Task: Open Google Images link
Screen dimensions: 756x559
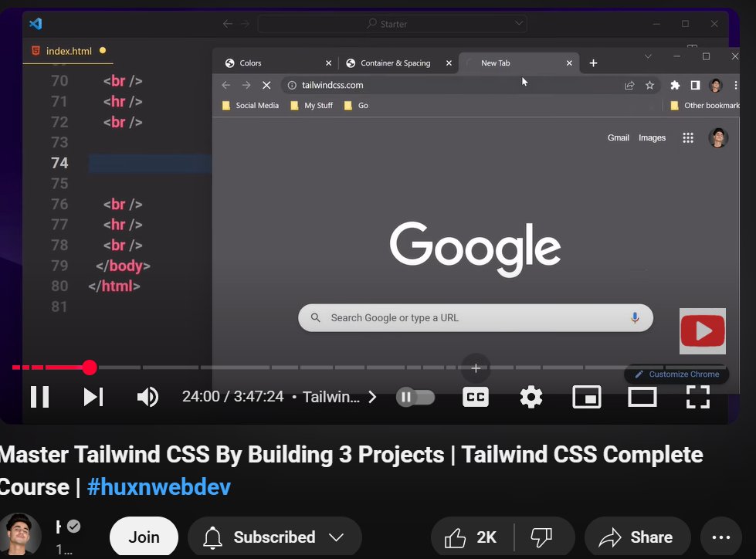Action: point(652,138)
